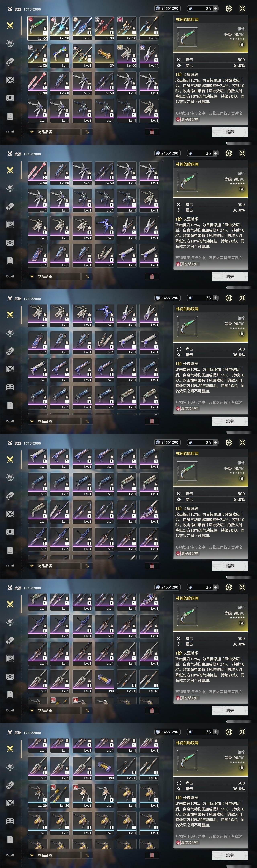The image size is (257, 868).
Task: Open the weapons tab in the top panel's sidebar
Action: coord(10,26)
